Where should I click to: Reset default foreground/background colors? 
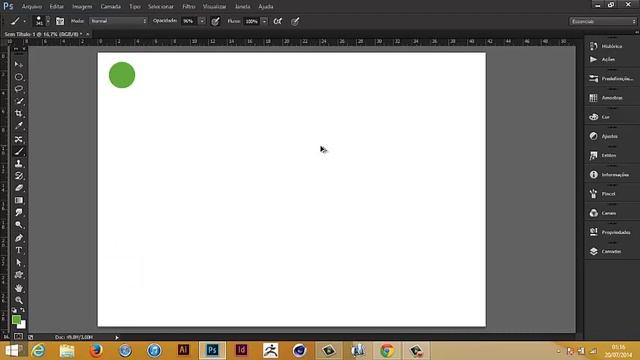pyautogui.click(x=14, y=311)
